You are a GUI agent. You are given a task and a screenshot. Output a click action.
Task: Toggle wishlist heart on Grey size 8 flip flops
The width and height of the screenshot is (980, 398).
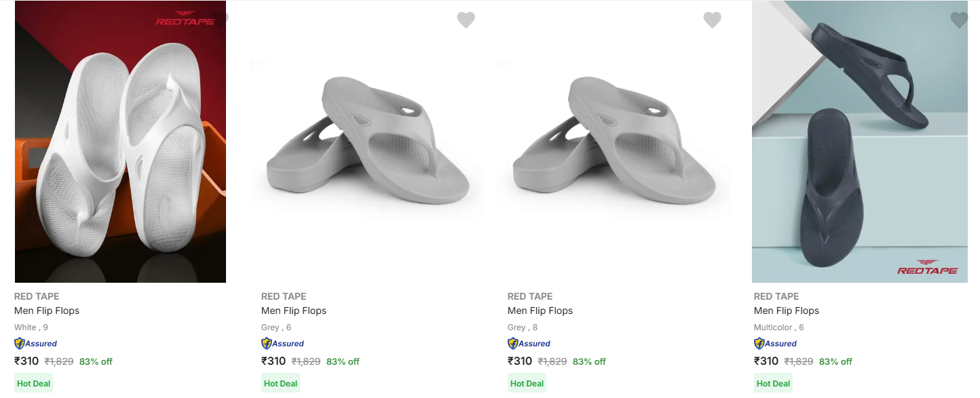[x=712, y=20]
